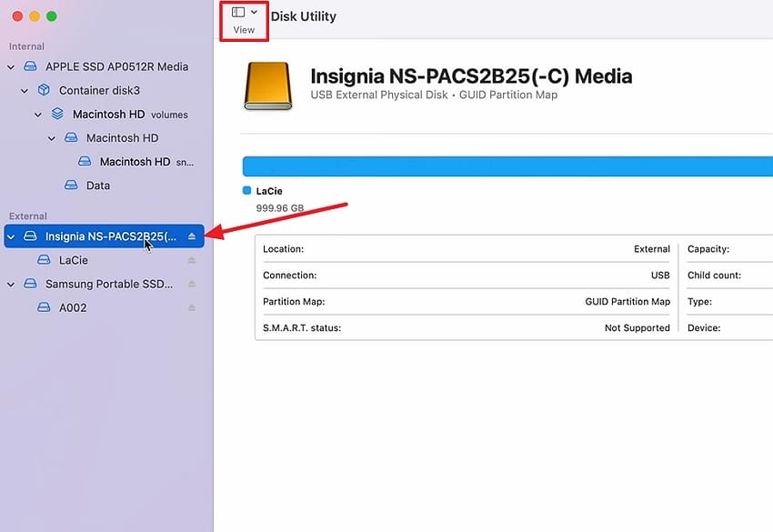Image resolution: width=773 pixels, height=532 pixels.
Task: Click the External section header in sidebar
Action: pyautogui.click(x=28, y=216)
